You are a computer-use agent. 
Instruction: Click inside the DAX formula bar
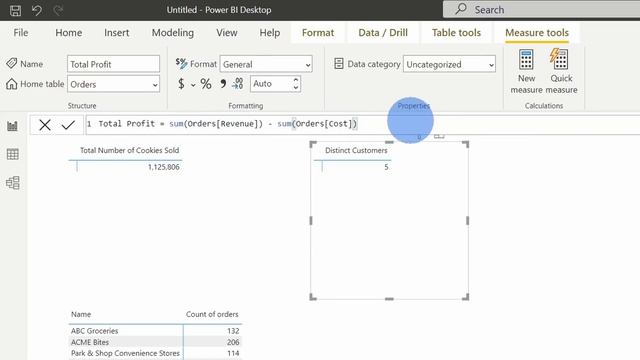(362, 124)
